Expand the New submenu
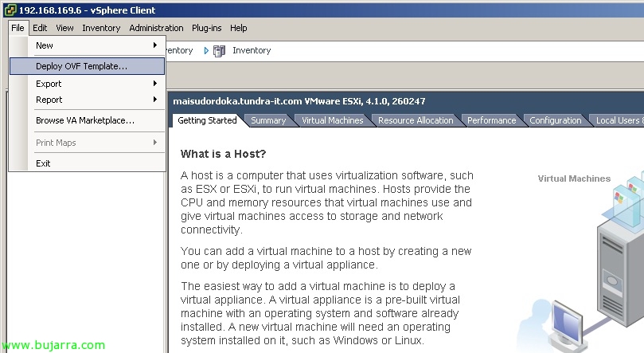 (x=87, y=45)
